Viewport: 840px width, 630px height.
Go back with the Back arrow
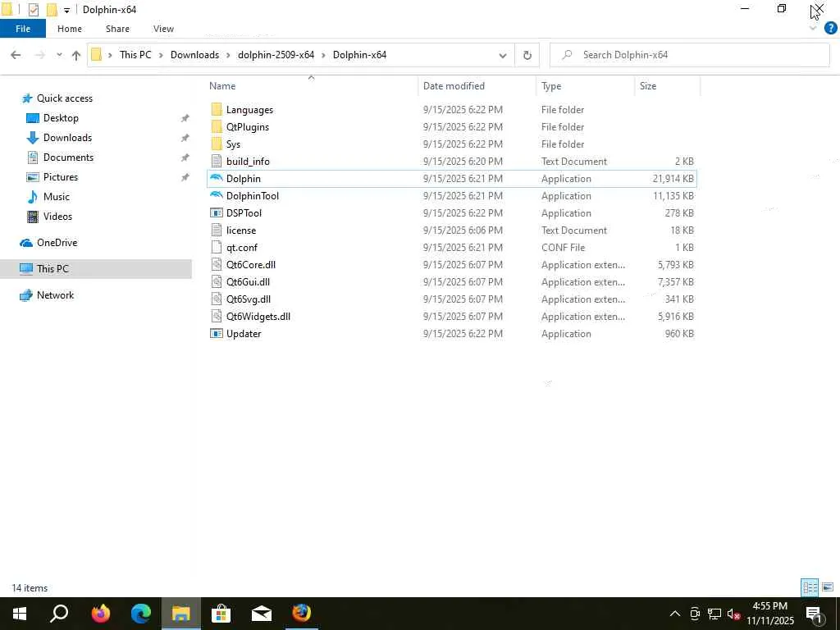click(x=16, y=55)
